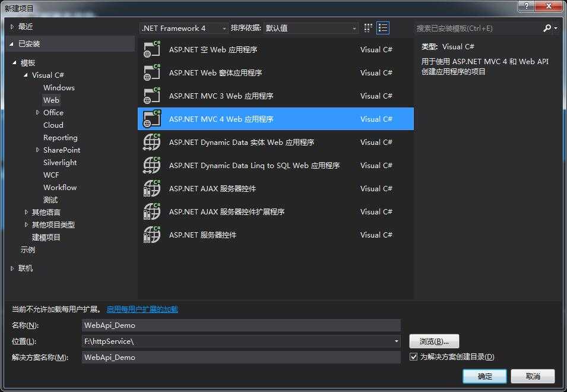Open the 位置 path dropdown arrow
The width and height of the screenshot is (567, 392).
tap(397, 341)
